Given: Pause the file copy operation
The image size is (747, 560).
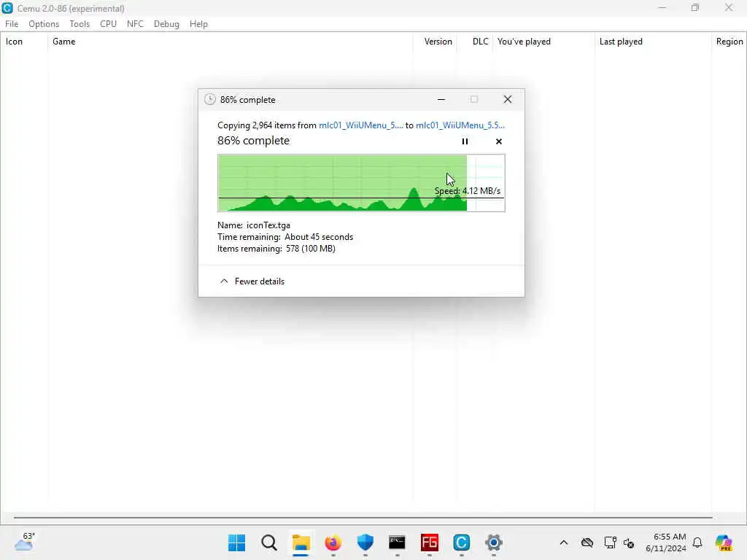Looking at the screenshot, I should (465, 141).
